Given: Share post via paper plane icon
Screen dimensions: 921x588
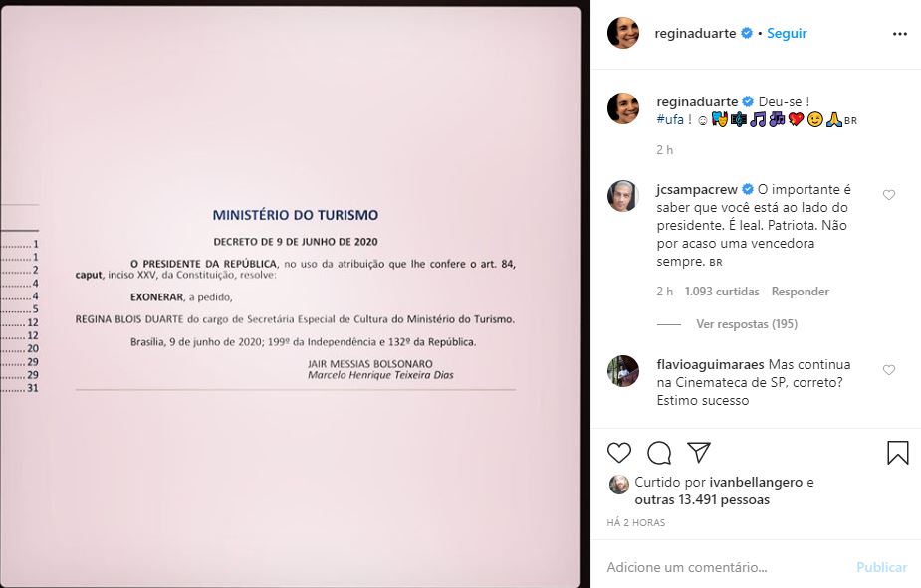Looking at the screenshot, I should click(699, 452).
